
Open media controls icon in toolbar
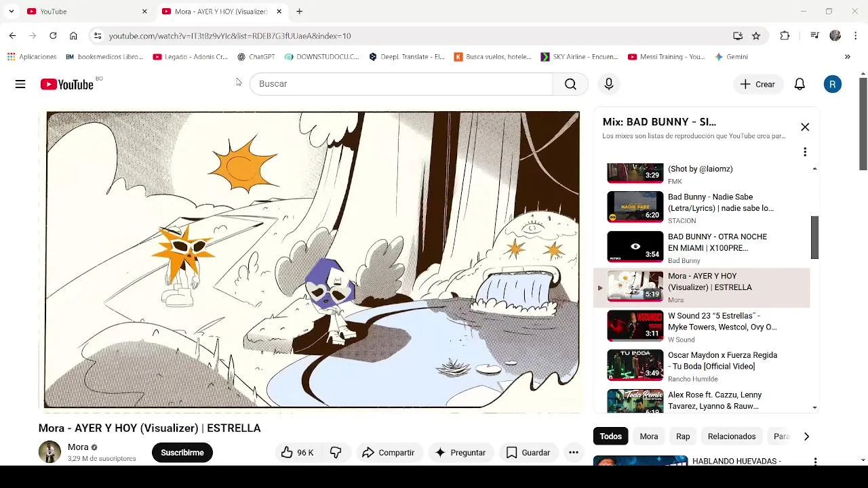[814, 36]
